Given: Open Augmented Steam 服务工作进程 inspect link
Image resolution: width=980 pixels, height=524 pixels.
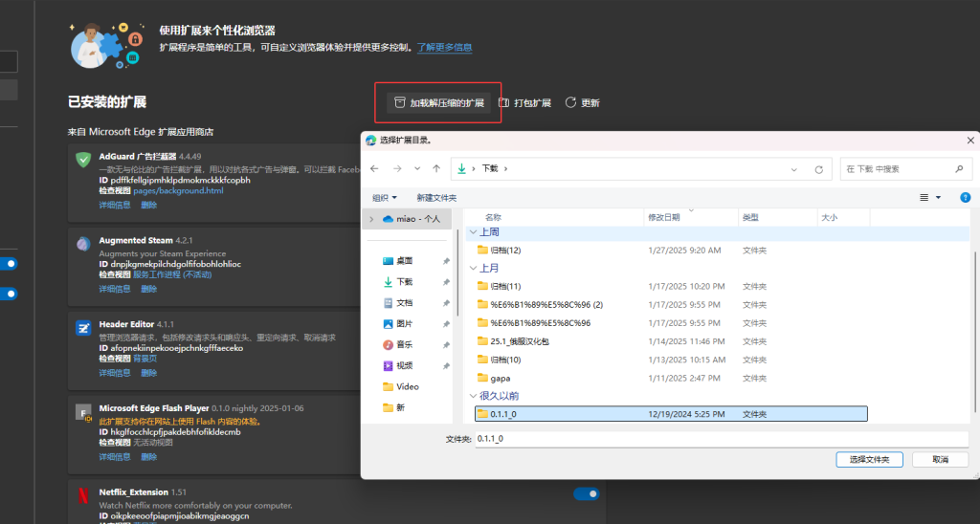Looking at the screenshot, I should (172, 274).
